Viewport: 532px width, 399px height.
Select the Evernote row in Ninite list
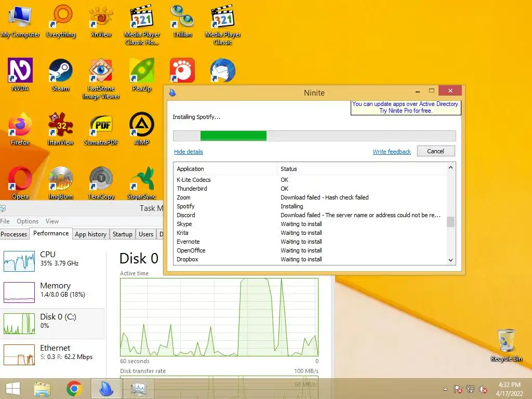pyautogui.click(x=310, y=242)
